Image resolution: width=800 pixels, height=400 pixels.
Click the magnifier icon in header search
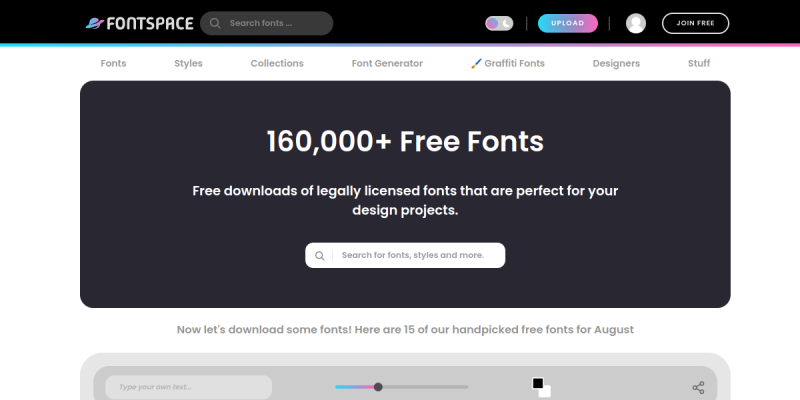(x=215, y=23)
